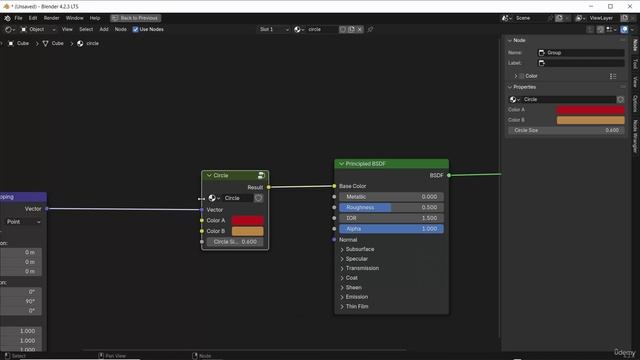Click the Cube mesh breadcrumb
This screenshot has height=360, width=640.
[x=53, y=43]
